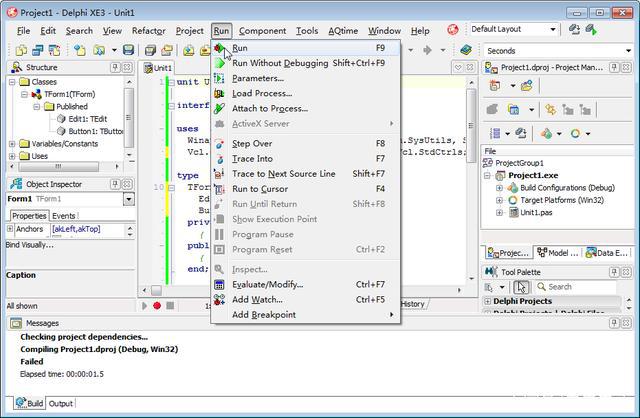Select Add Watch... item
640x418 pixels.
pyautogui.click(x=305, y=299)
